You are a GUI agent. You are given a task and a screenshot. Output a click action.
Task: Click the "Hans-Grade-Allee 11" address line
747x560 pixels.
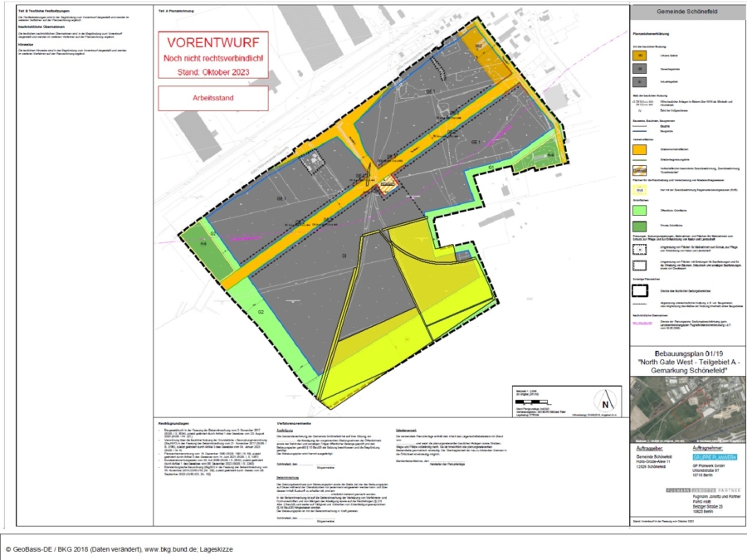point(653,461)
